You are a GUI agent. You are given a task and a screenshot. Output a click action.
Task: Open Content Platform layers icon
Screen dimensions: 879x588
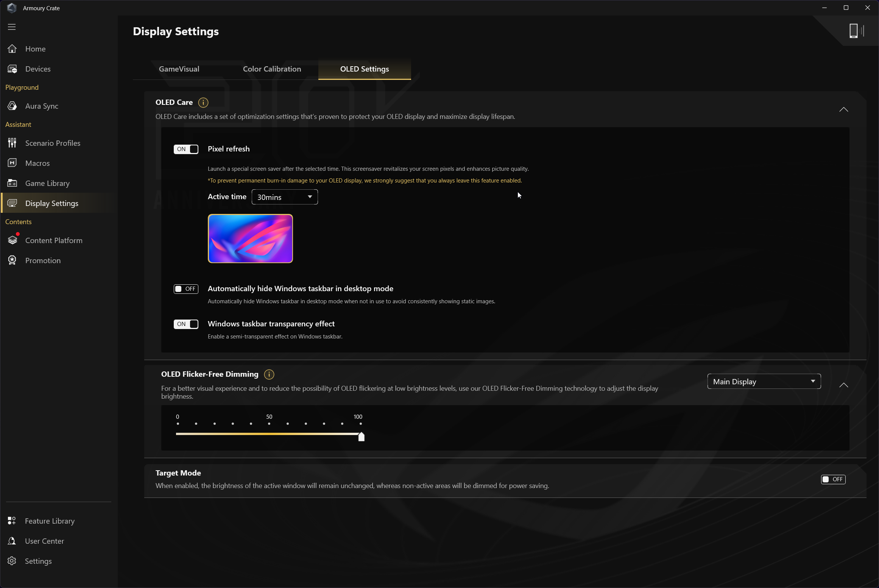pyautogui.click(x=12, y=240)
